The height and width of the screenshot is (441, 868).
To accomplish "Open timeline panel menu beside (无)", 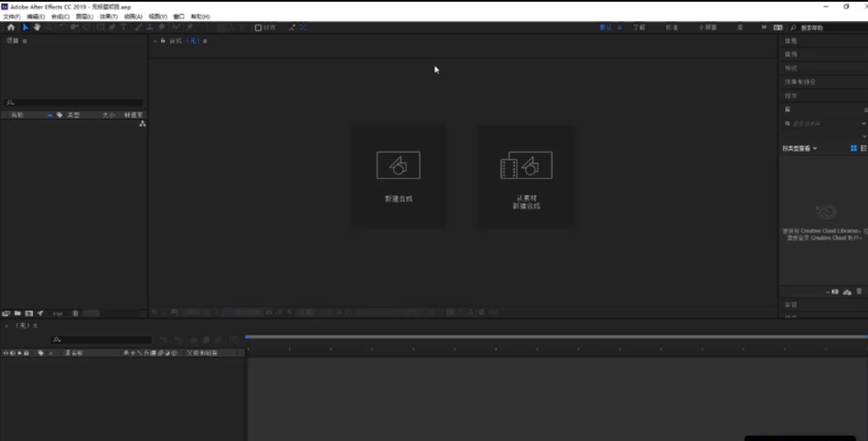I will pyautogui.click(x=36, y=325).
